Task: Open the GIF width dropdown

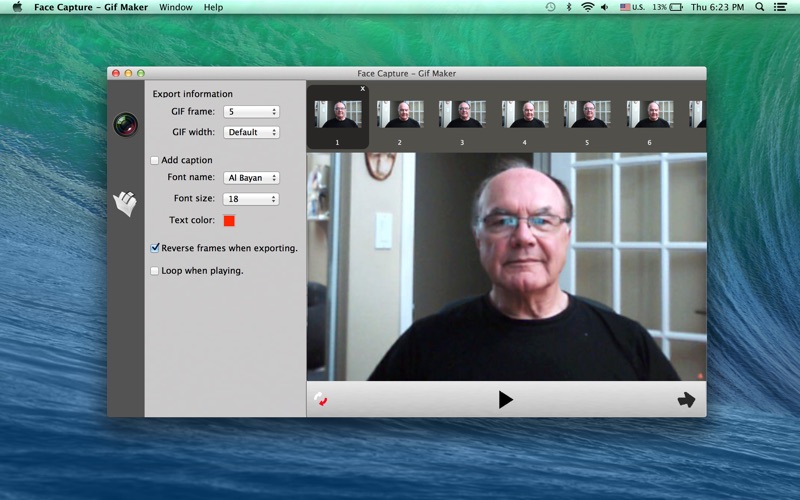Action: tap(252, 132)
